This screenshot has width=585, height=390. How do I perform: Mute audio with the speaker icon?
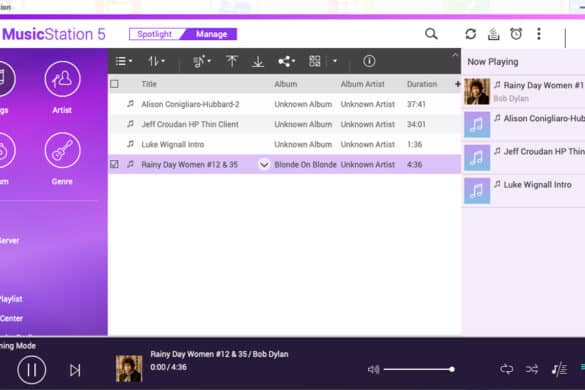coord(373,369)
